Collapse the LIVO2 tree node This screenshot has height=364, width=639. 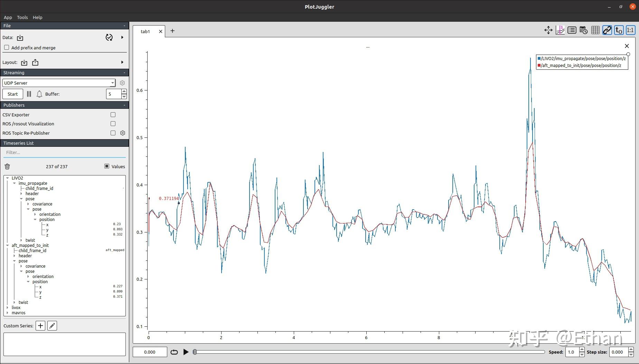tap(8, 178)
